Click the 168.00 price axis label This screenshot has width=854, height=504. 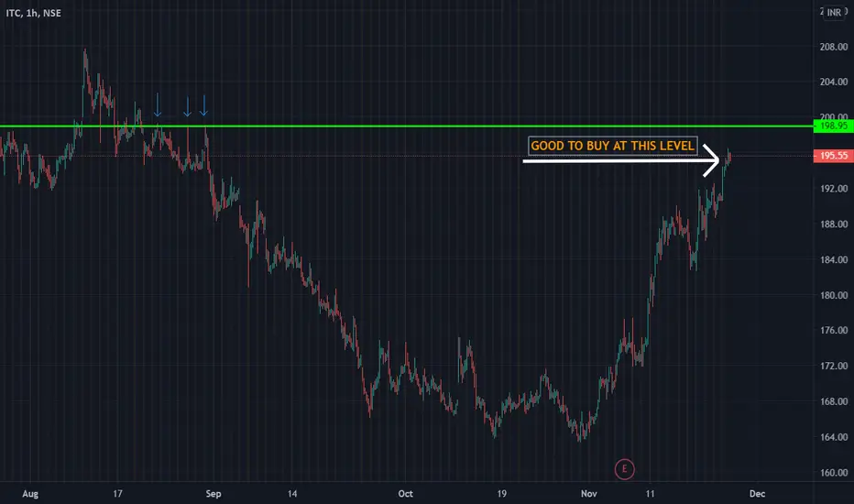point(833,401)
